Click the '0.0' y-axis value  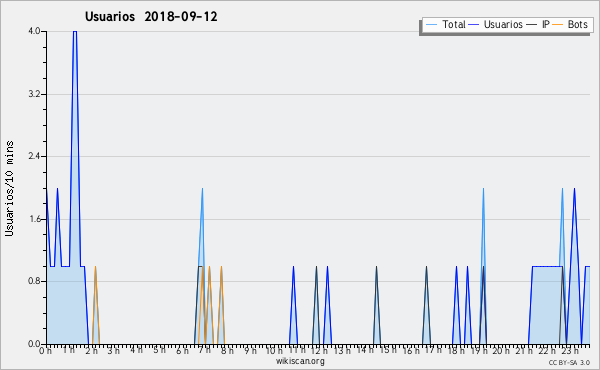34,344
